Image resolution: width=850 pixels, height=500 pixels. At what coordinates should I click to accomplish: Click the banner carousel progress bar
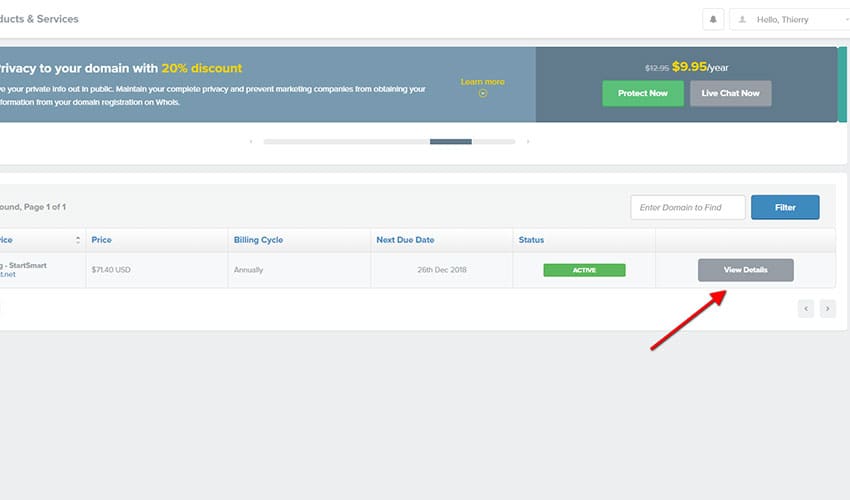pyautogui.click(x=389, y=142)
